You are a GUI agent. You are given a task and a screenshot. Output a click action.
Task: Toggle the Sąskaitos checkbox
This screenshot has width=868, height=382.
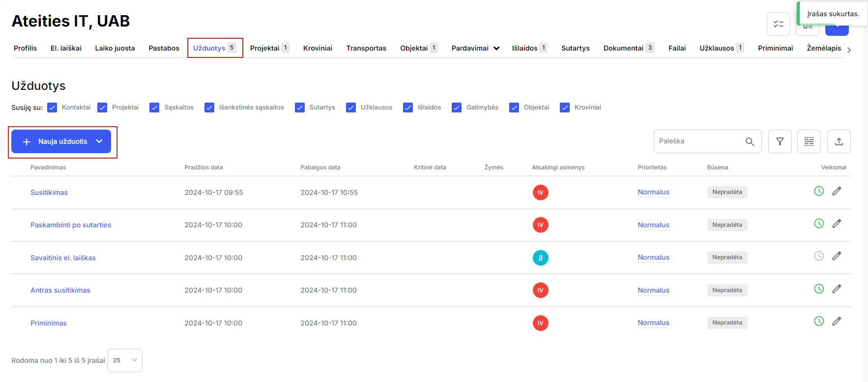[x=154, y=108]
